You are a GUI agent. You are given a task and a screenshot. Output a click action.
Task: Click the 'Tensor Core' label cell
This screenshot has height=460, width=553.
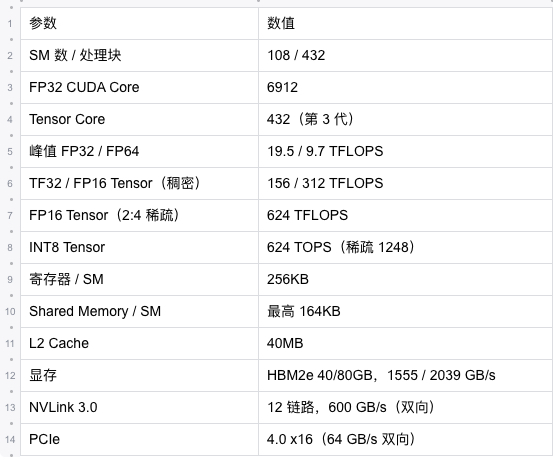139,120
